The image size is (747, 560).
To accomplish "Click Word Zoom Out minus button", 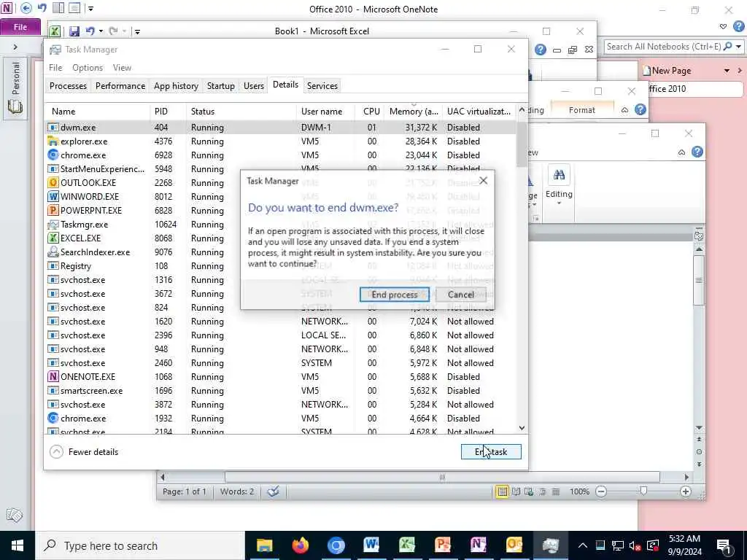I will point(601,491).
